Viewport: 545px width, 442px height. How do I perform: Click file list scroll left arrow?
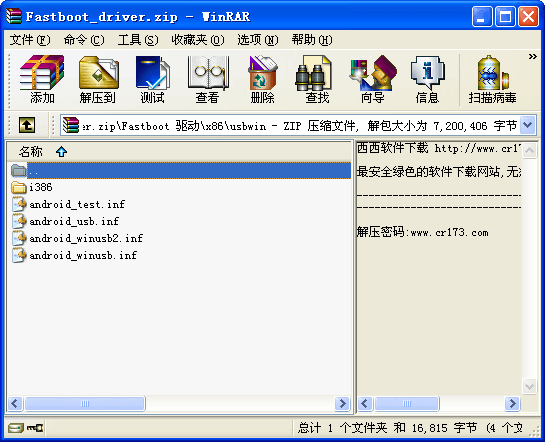point(15,403)
